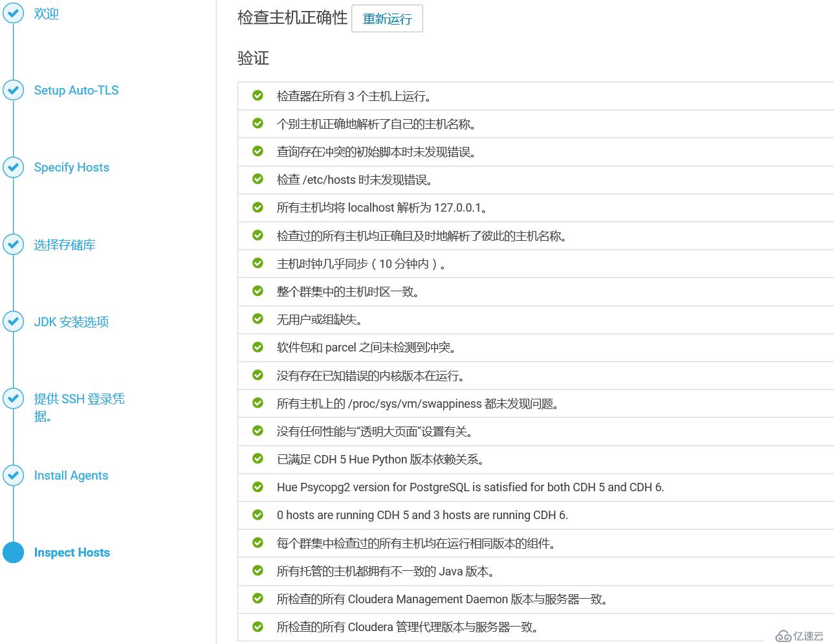Click green check for 主机时区一致 row
This screenshot has height=644, width=834.
click(x=258, y=291)
